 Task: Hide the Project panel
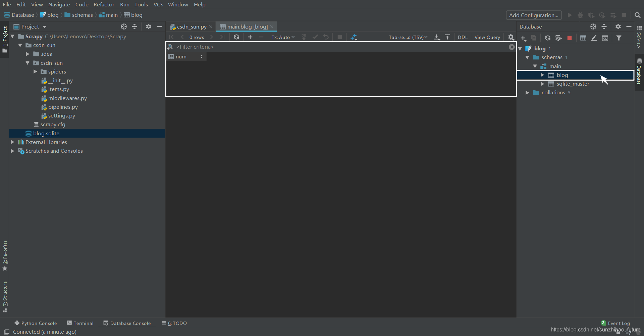159,27
